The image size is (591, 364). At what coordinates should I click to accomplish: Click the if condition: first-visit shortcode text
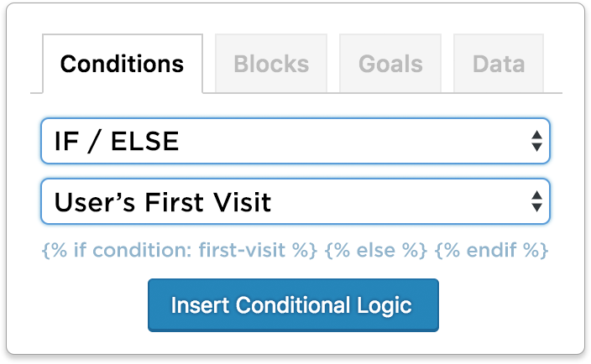(x=180, y=250)
